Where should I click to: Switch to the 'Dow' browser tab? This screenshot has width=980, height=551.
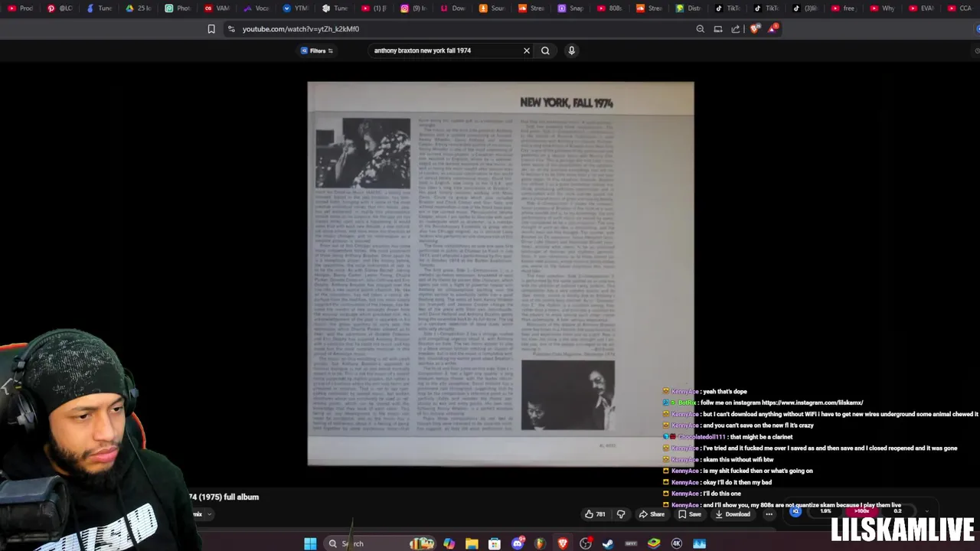point(453,8)
